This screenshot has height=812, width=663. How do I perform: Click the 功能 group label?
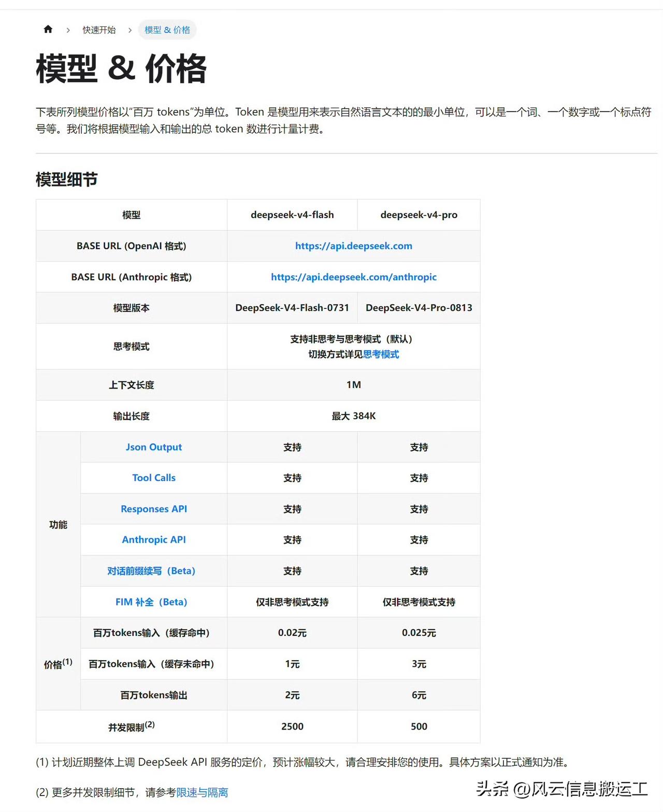click(58, 524)
